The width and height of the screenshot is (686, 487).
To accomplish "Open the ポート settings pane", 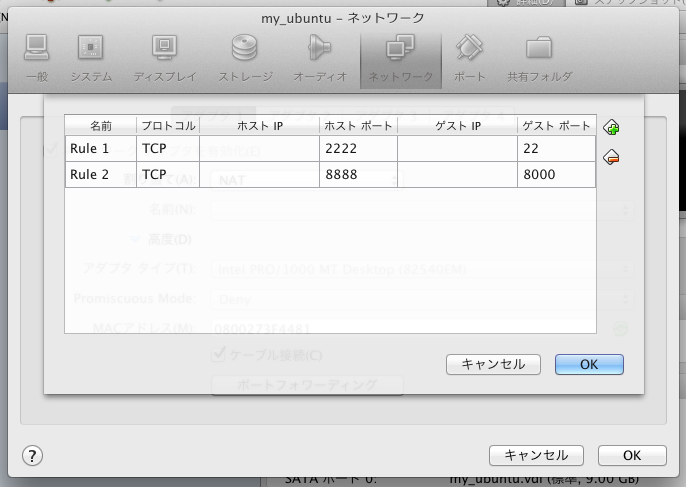I will (469, 59).
